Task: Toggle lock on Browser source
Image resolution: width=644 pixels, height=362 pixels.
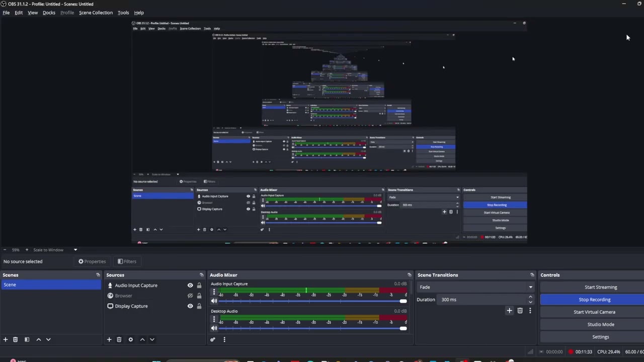Action: pyautogui.click(x=199, y=296)
